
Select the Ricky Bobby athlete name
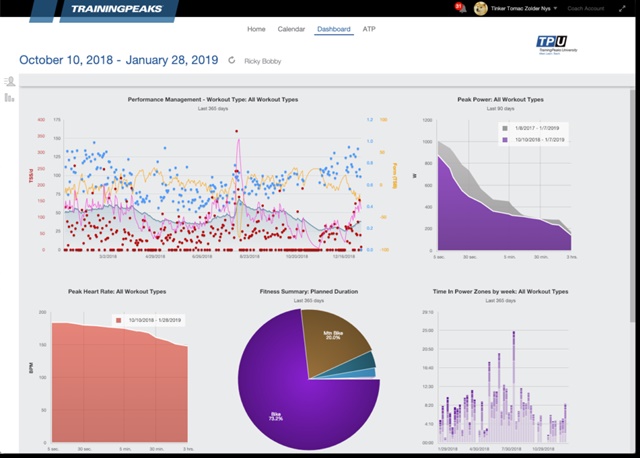260,60
